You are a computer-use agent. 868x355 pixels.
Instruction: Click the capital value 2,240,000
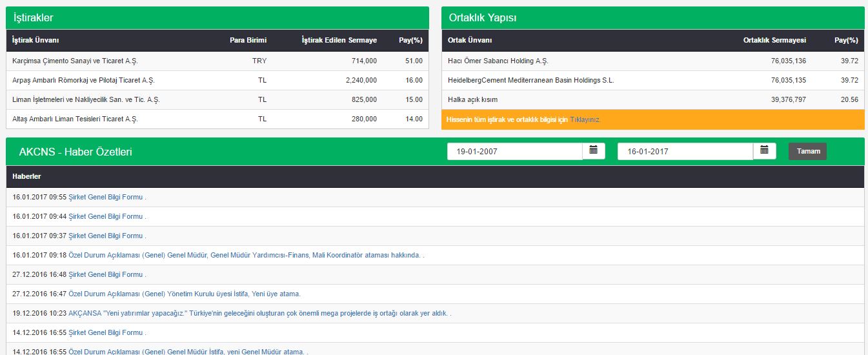[361, 80]
